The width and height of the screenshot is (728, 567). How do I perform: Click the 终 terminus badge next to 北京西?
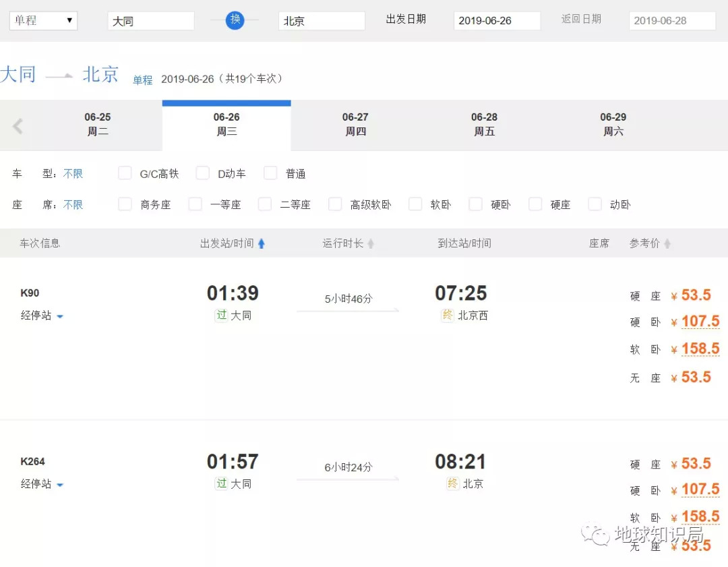(448, 315)
